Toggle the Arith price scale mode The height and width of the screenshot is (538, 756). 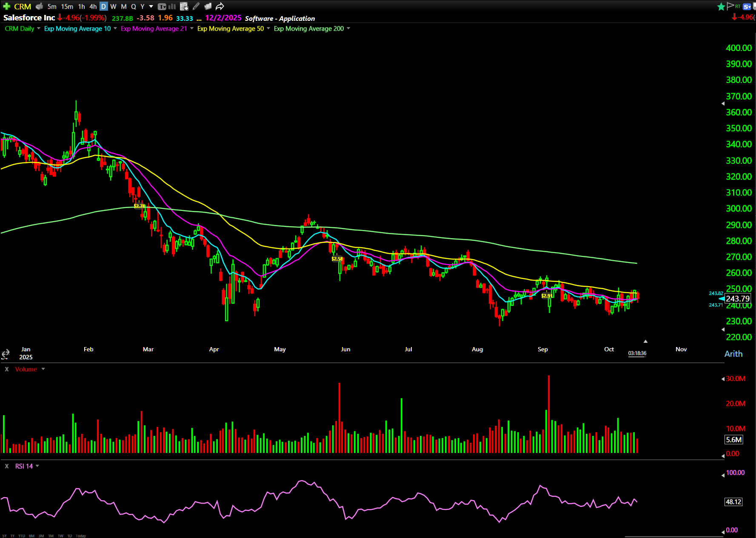pos(733,354)
